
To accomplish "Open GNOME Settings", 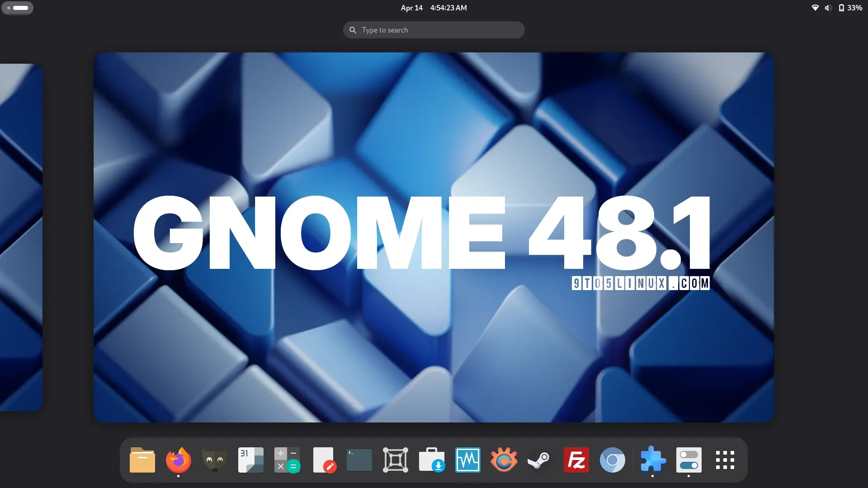I will [689, 460].
